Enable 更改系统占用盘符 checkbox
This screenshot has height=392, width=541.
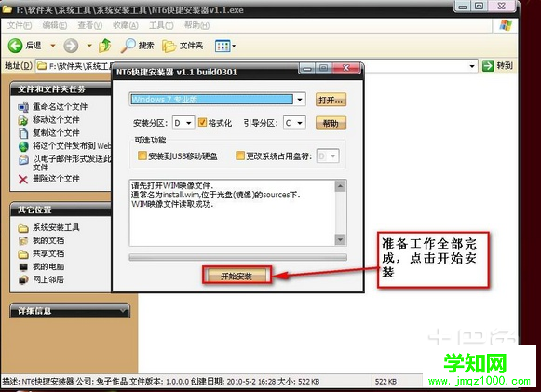240,156
